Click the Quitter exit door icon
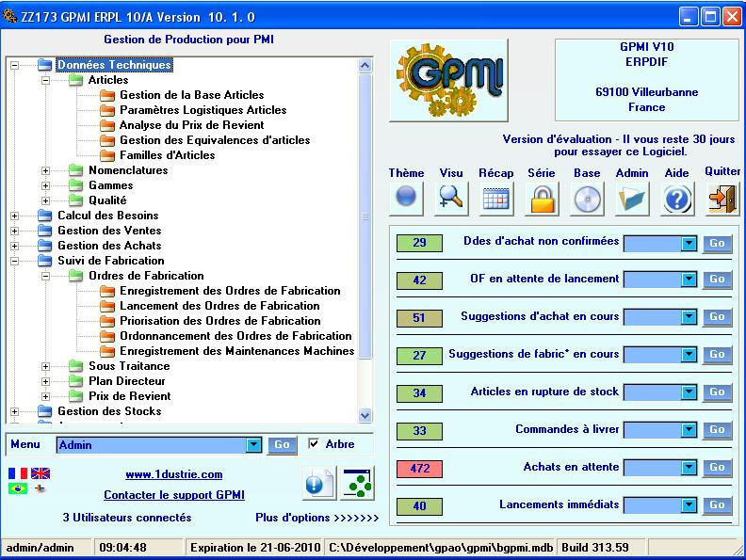 click(x=722, y=199)
